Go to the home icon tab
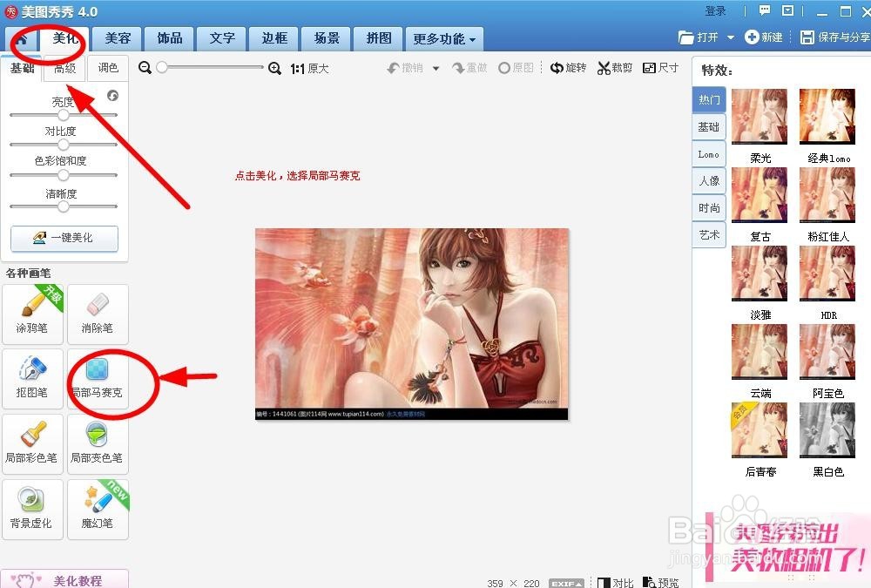 pos(21,39)
